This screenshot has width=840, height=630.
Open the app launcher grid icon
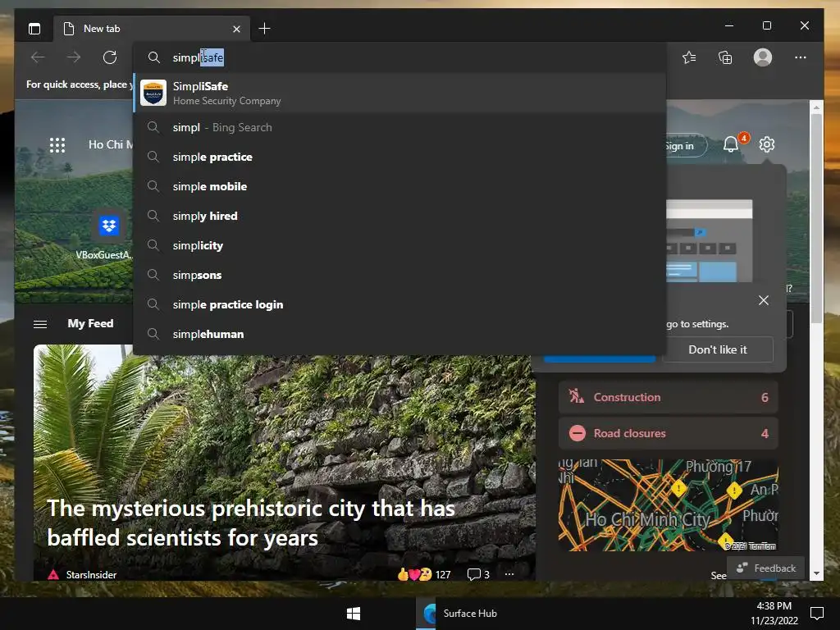click(57, 144)
